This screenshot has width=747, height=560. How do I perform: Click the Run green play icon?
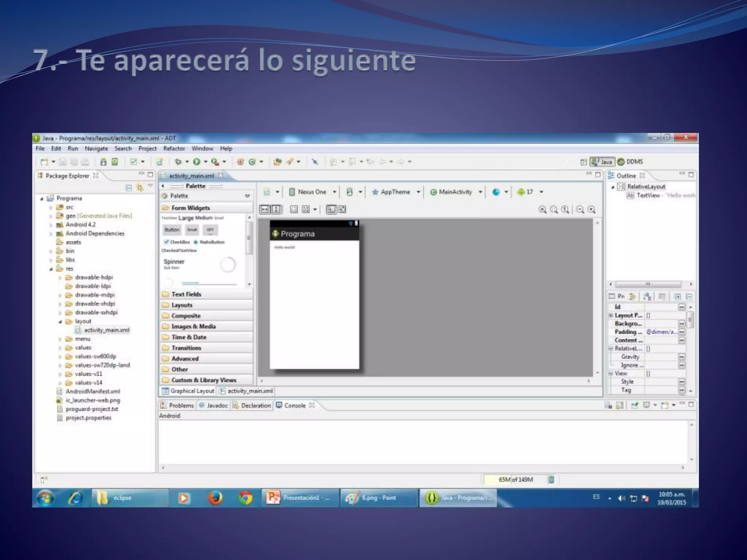click(197, 162)
